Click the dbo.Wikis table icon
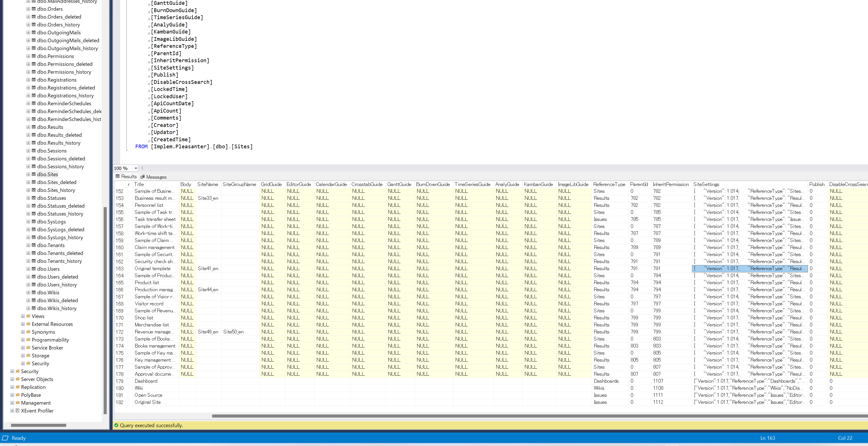The width and height of the screenshot is (868, 446). pos(34,293)
